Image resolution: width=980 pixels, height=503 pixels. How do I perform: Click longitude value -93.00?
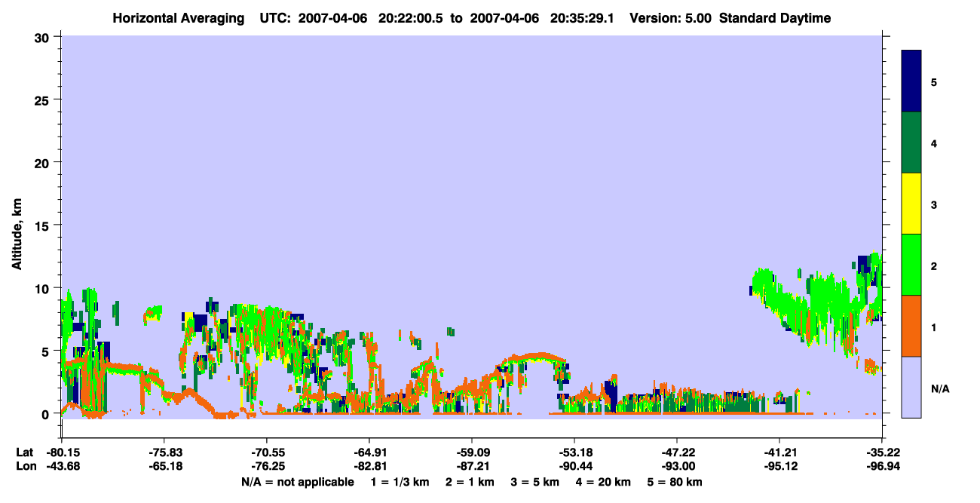tap(677, 466)
